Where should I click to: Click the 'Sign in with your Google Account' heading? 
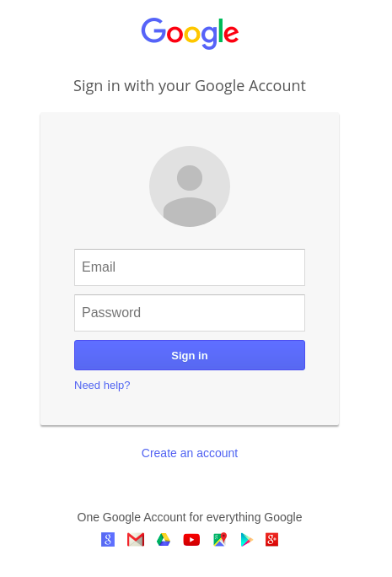click(190, 86)
